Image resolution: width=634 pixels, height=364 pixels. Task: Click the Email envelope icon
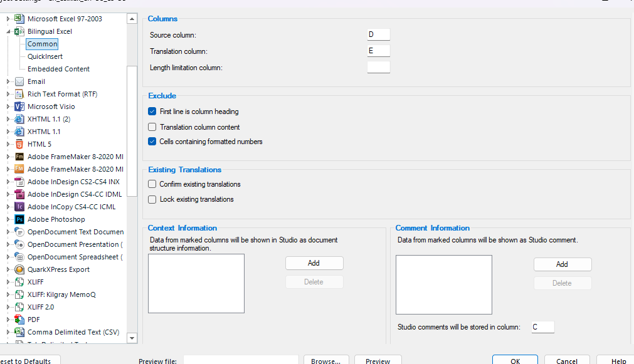click(x=19, y=81)
